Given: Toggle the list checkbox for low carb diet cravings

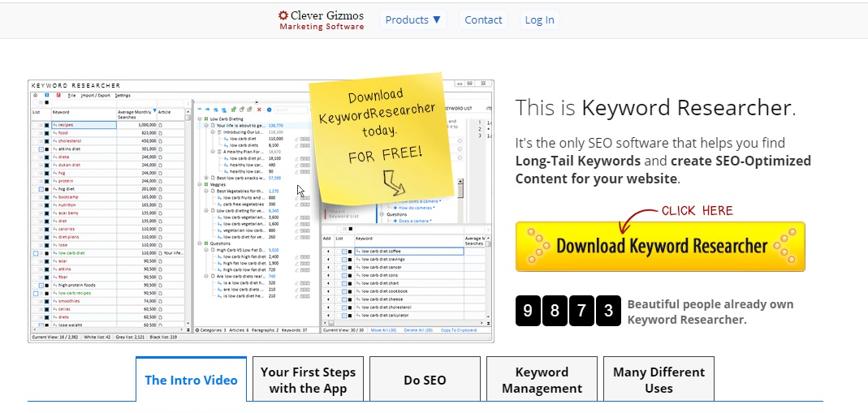Looking at the screenshot, I should coord(343,260).
